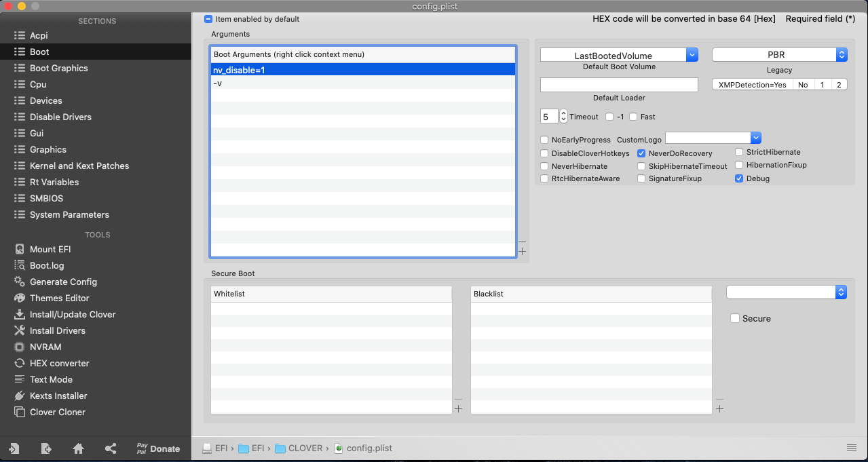Click the NVRAM chip icon
The image size is (868, 462).
(20, 347)
